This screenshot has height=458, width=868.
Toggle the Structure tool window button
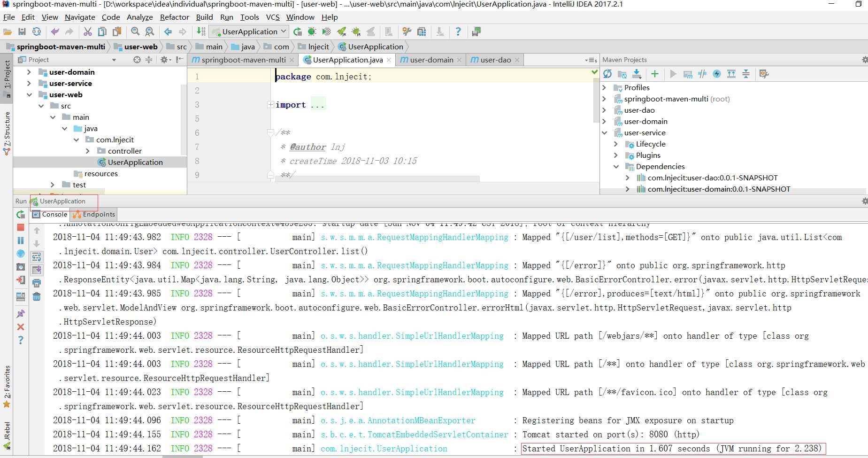(7, 132)
